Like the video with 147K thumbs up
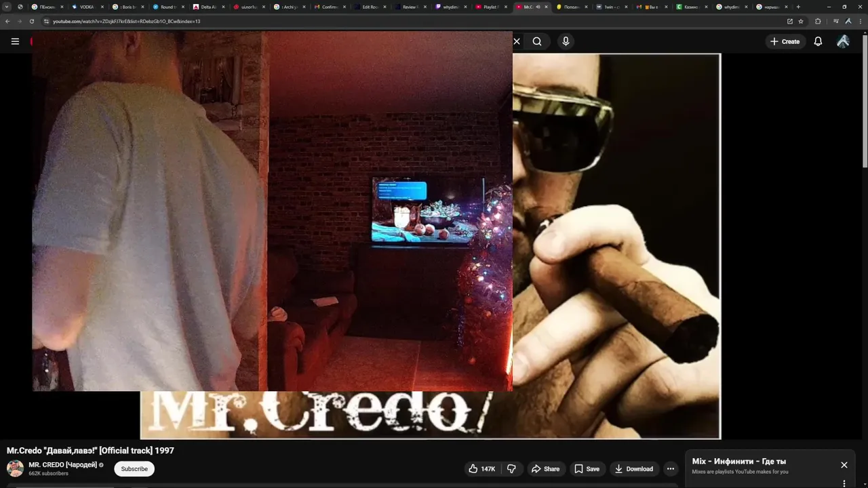The width and height of the screenshot is (868, 488). (x=482, y=468)
